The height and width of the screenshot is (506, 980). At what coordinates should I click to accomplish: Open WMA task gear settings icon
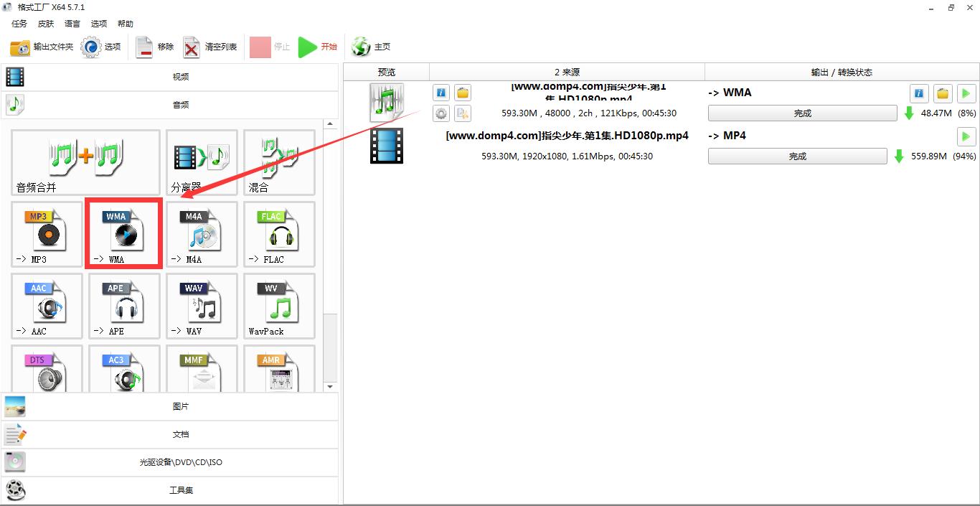pos(441,113)
